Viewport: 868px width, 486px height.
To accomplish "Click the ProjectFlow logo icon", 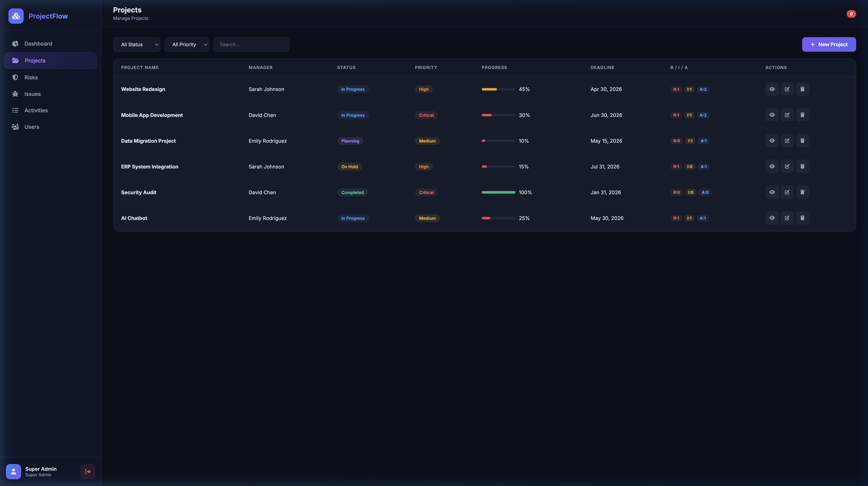I will click(16, 16).
